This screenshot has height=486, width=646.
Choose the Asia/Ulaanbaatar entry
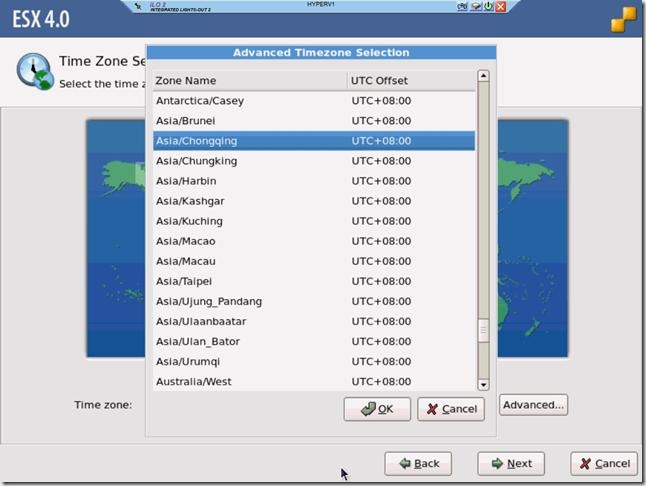tap(314, 321)
